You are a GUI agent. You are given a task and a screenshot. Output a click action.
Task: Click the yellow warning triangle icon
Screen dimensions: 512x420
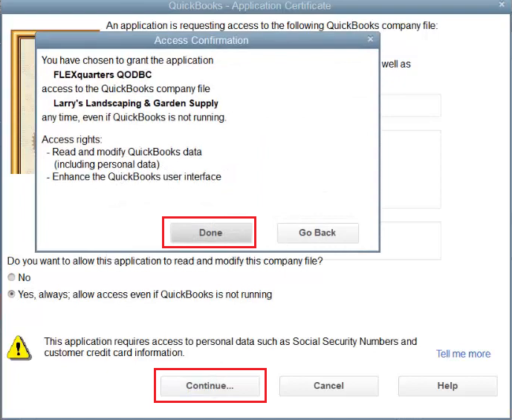pyautogui.click(x=19, y=348)
